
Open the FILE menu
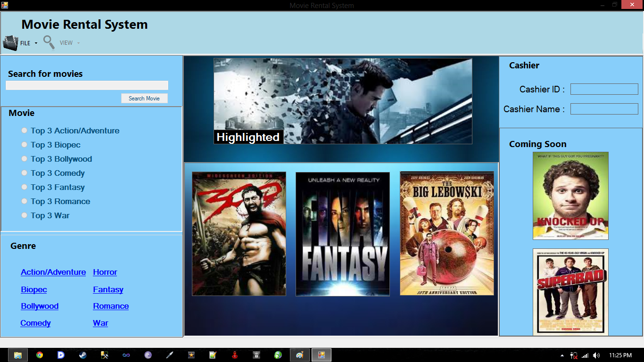point(25,43)
